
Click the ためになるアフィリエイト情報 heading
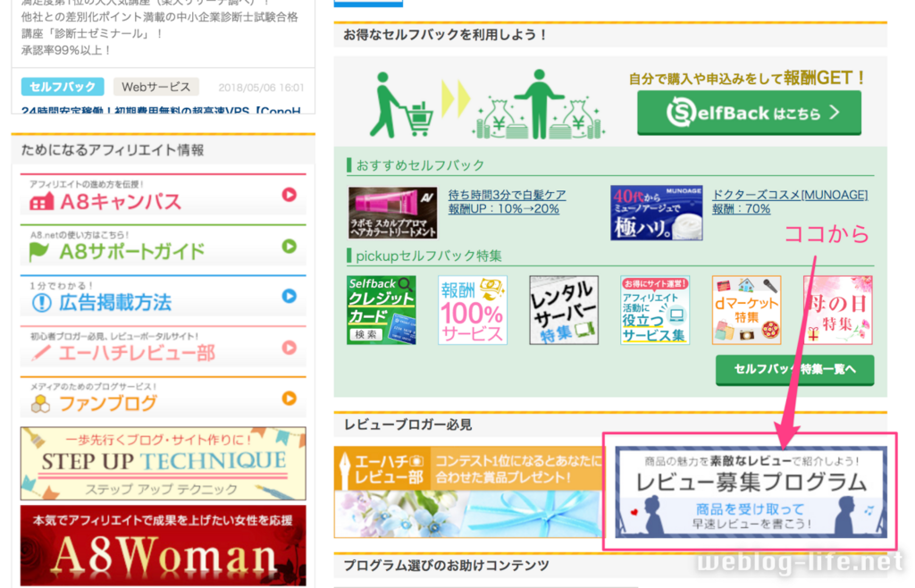coord(113,150)
